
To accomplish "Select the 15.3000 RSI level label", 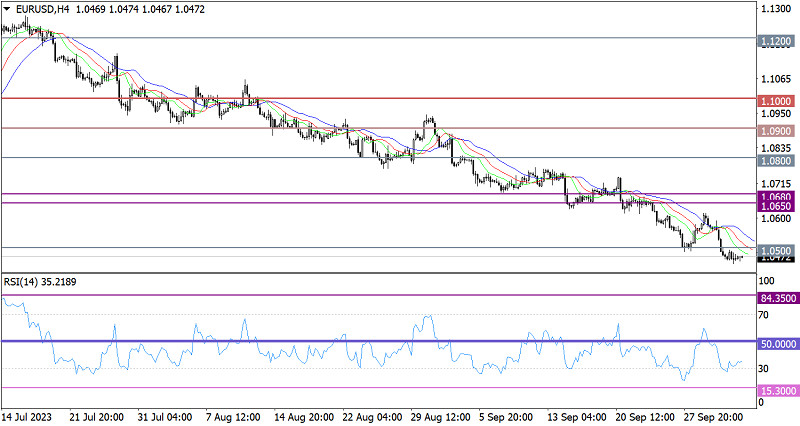I will tap(779, 391).
